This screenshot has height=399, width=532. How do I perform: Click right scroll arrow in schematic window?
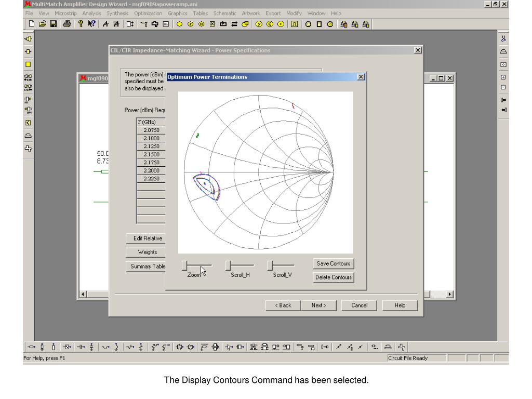[450, 294]
